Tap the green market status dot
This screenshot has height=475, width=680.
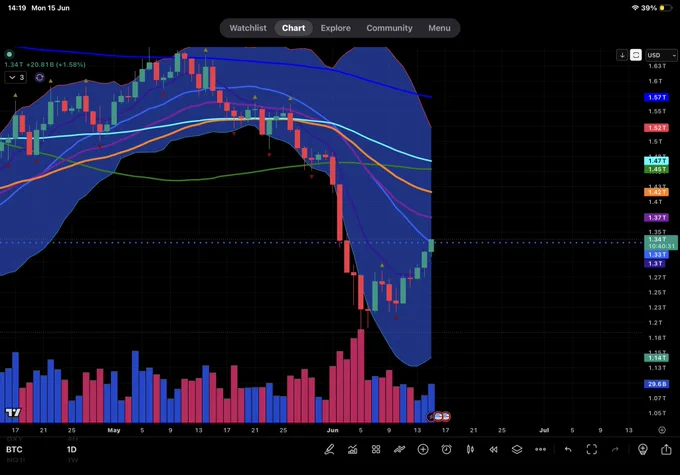[9, 54]
